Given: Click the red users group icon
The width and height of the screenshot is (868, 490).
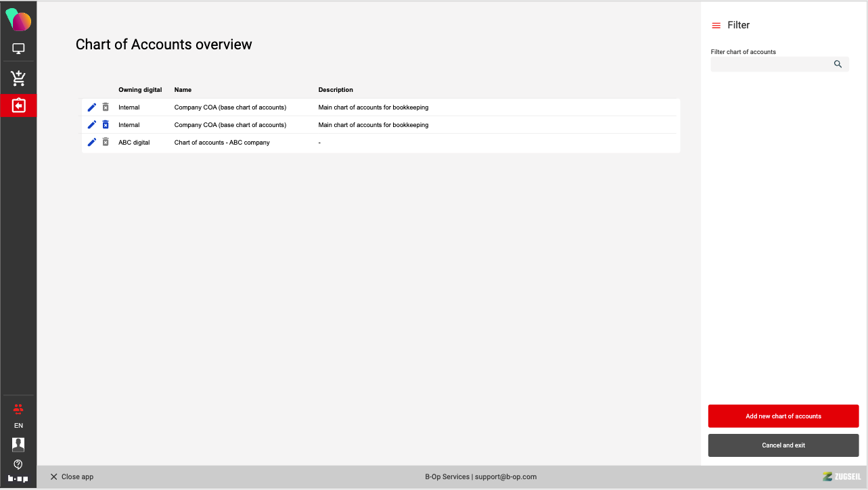Looking at the screenshot, I should (x=18, y=408).
